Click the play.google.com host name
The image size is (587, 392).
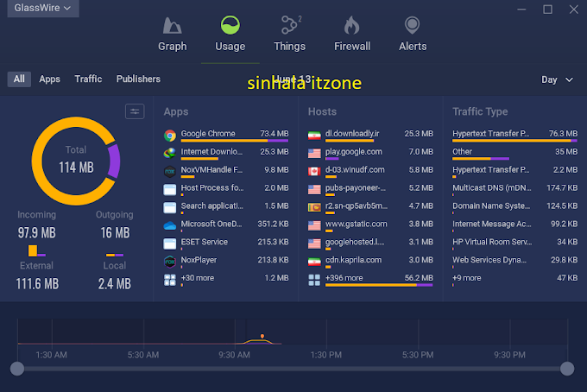[354, 152]
